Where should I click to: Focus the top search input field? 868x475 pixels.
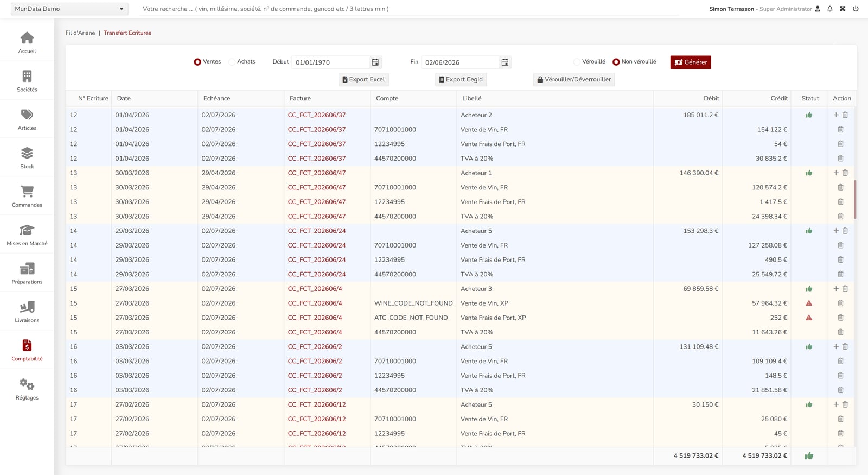[x=410, y=9]
